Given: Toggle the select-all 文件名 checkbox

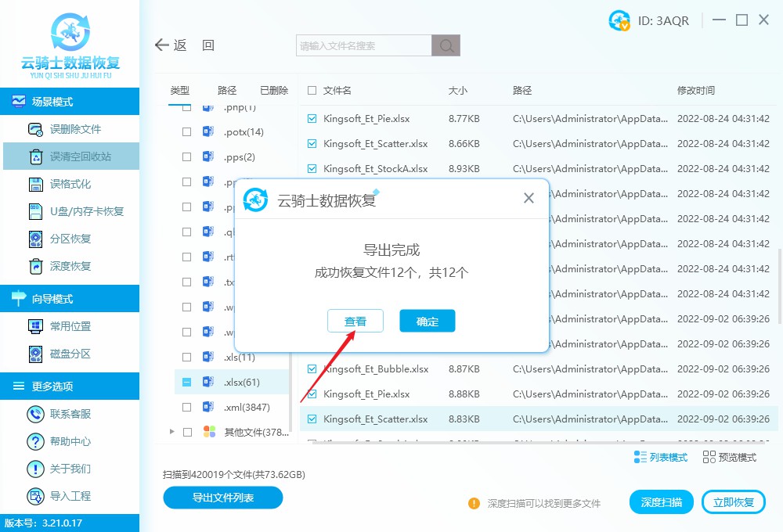Looking at the screenshot, I should click(x=312, y=90).
